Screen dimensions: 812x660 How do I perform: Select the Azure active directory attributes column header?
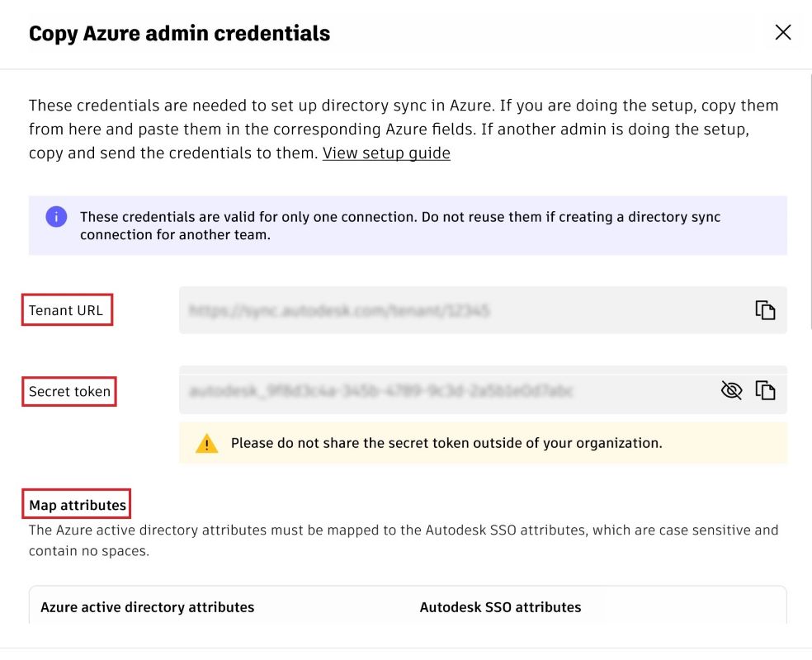[x=148, y=607]
